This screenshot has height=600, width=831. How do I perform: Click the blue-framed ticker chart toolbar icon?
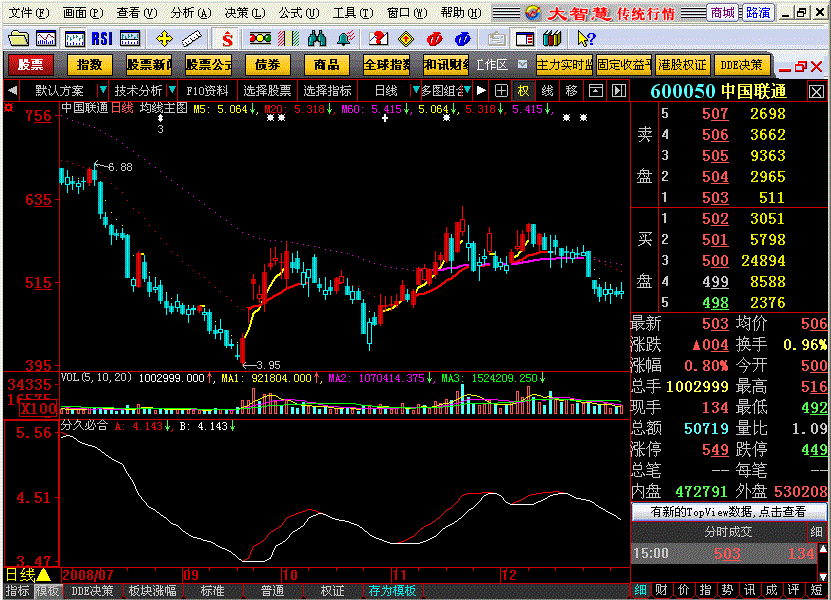pyautogui.click(x=130, y=39)
